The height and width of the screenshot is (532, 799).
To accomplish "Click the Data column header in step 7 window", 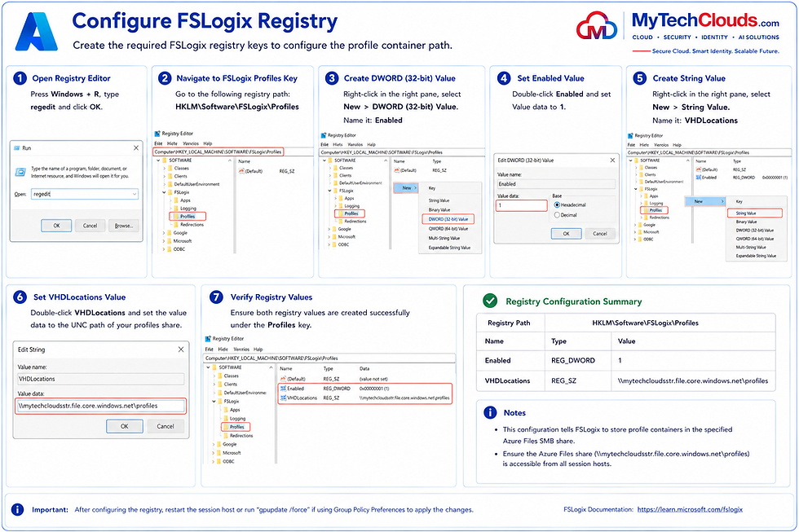I will tap(364, 368).
